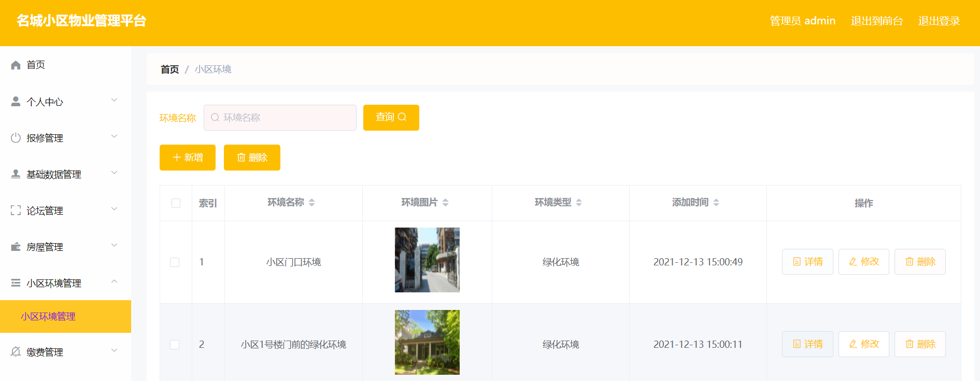The width and height of the screenshot is (980, 381).
Task: Click the person icon beside 个人中心
Action: (x=16, y=101)
